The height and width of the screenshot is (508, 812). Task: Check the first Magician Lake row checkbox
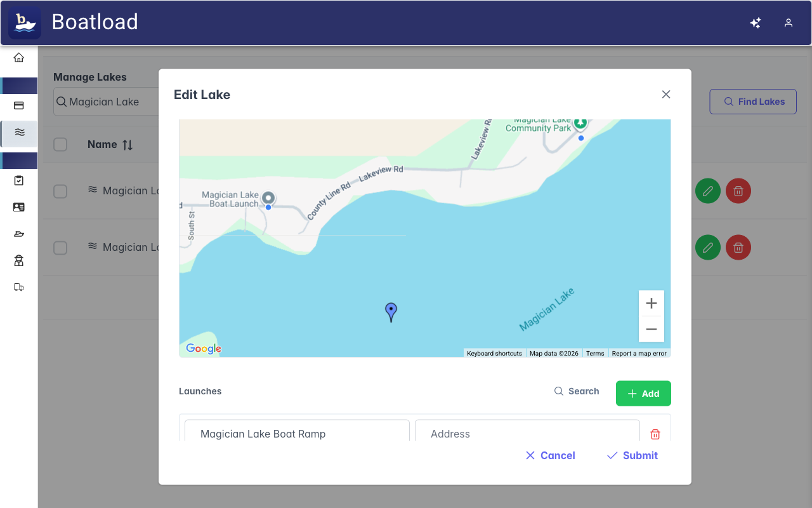60,191
